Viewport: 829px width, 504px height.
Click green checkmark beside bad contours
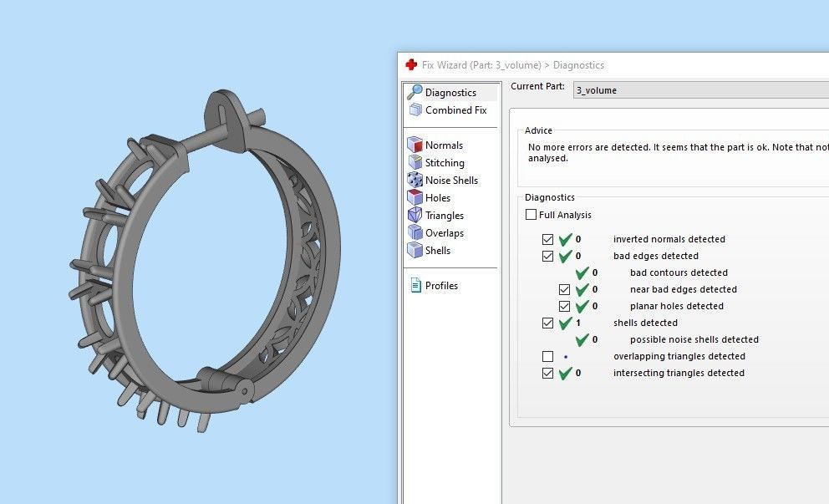[582, 272]
